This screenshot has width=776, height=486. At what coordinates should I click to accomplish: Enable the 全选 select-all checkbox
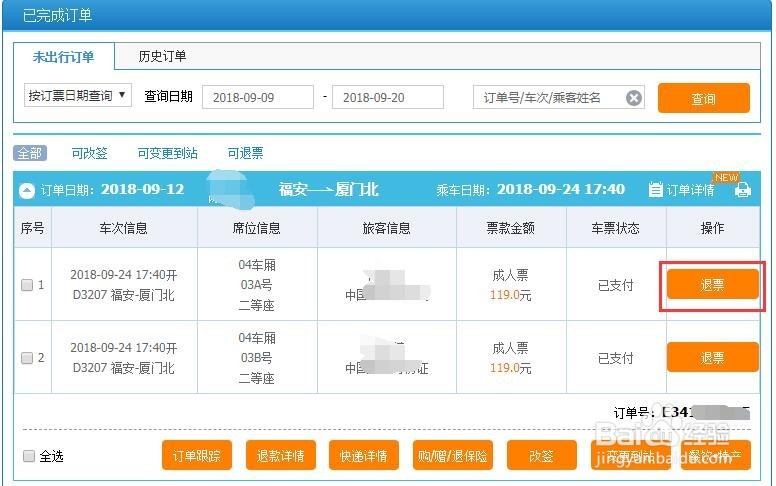point(29,456)
